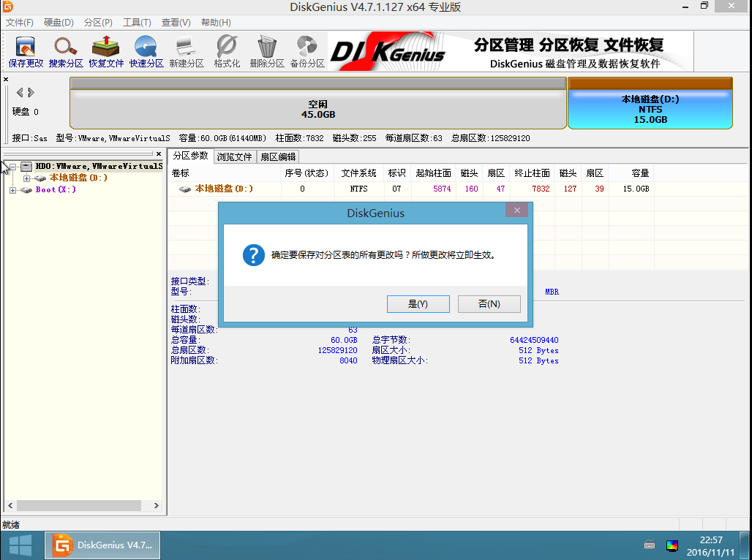The height and width of the screenshot is (560, 752).
Task: Click the 7832 ending cylinder value
Action: (x=541, y=189)
